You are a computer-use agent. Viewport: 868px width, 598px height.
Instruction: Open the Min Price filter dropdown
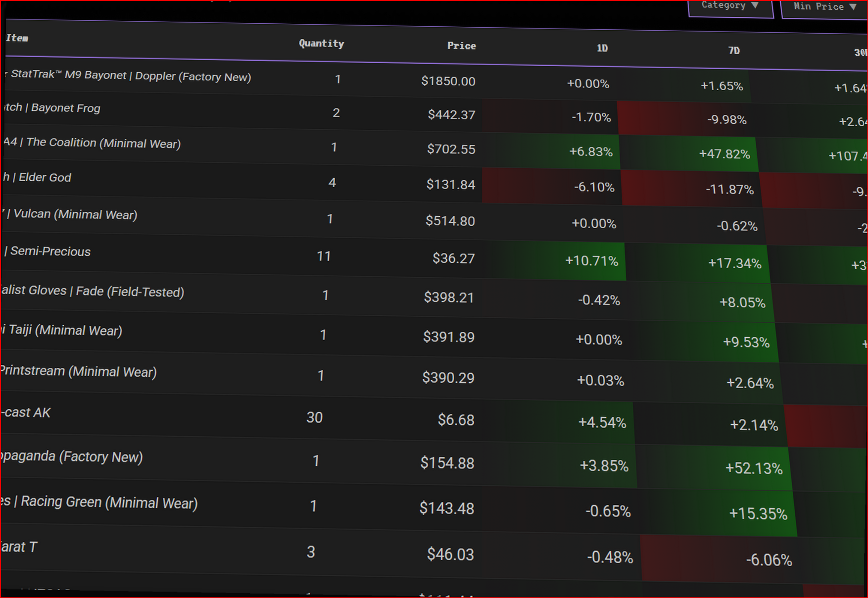pyautogui.click(x=823, y=7)
